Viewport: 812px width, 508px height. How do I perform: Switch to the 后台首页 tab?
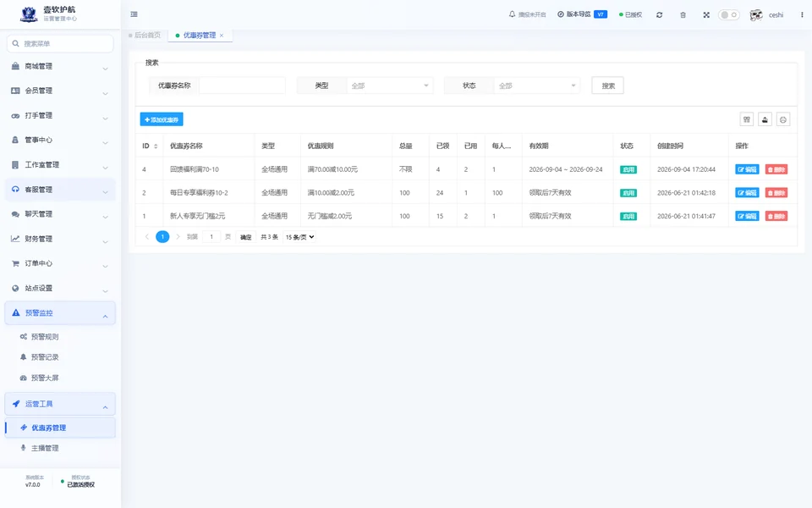click(x=145, y=36)
